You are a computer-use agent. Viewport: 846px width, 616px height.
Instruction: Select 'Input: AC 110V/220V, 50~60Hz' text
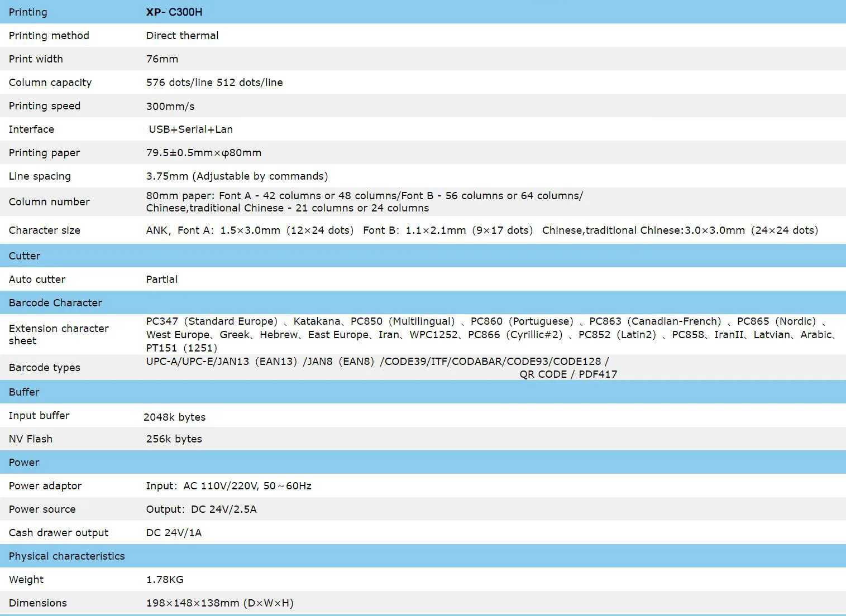[229, 486]
